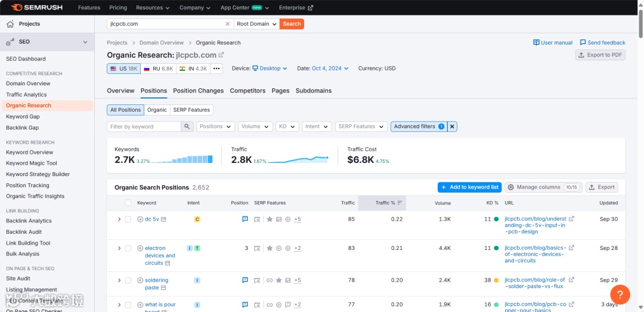Add 'dc 5v' keyword via plus icon

point(140,220)
